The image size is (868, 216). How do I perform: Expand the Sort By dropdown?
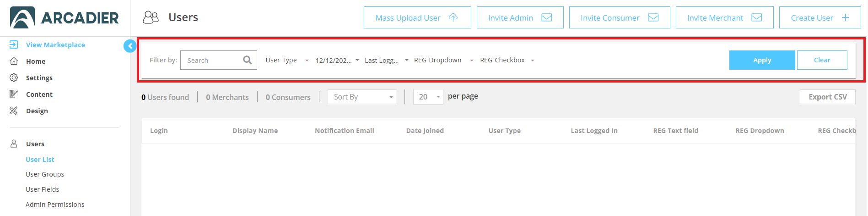[362, 97]
